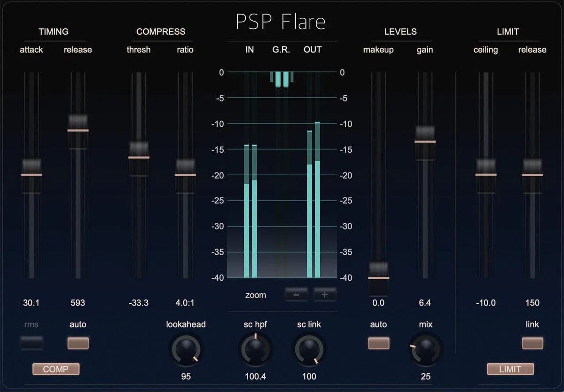
Task: Turn the sc link knob
Action: tap(309, 350)
